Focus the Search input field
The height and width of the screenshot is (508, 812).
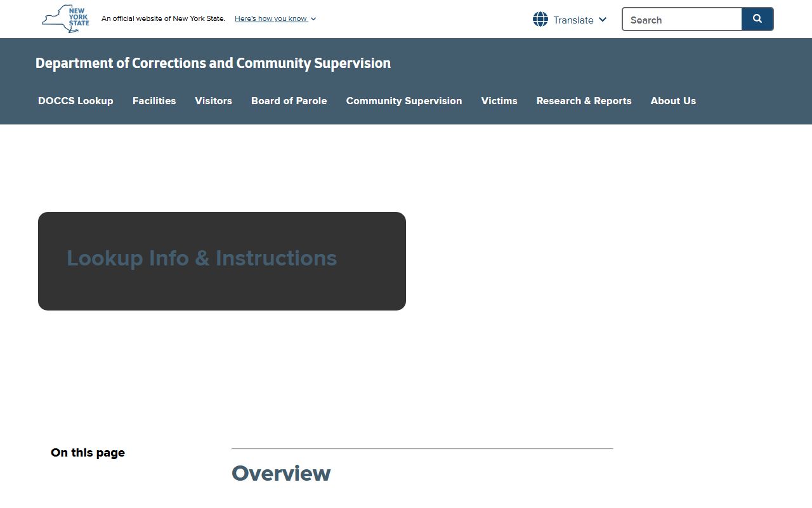coord(682,19)
